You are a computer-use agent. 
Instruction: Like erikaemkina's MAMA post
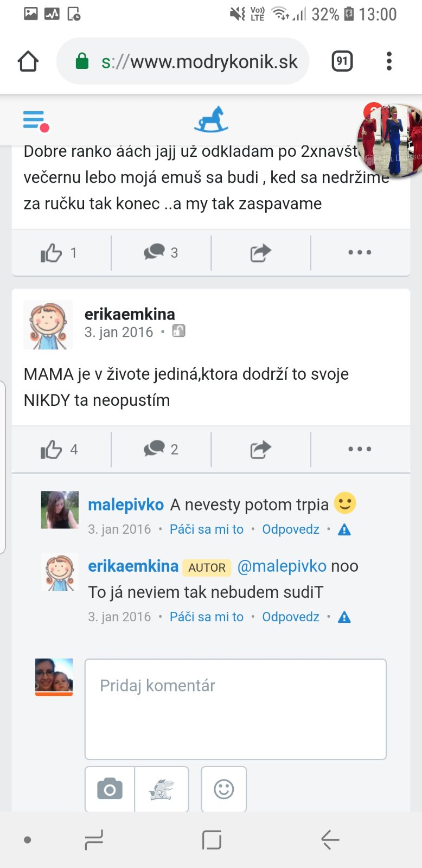pos(60,449)
